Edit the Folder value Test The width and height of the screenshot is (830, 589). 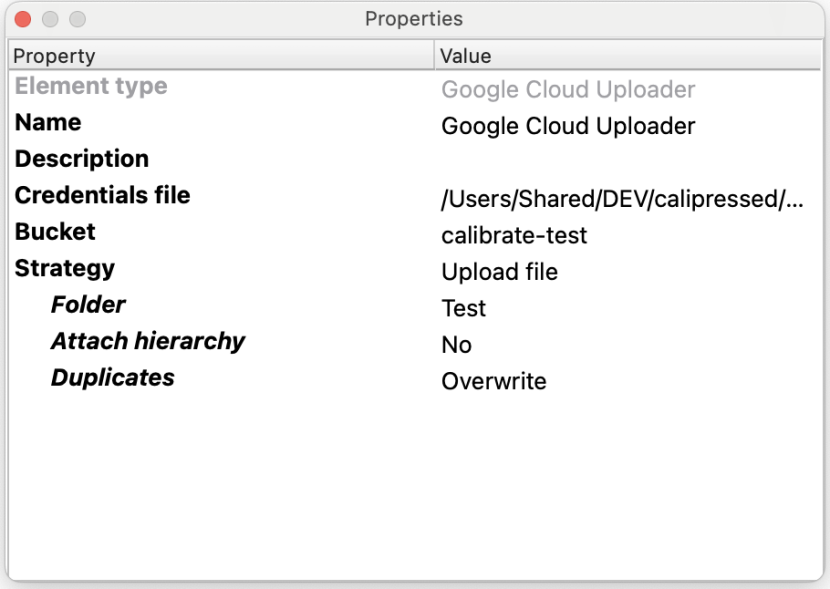(464, 308)
